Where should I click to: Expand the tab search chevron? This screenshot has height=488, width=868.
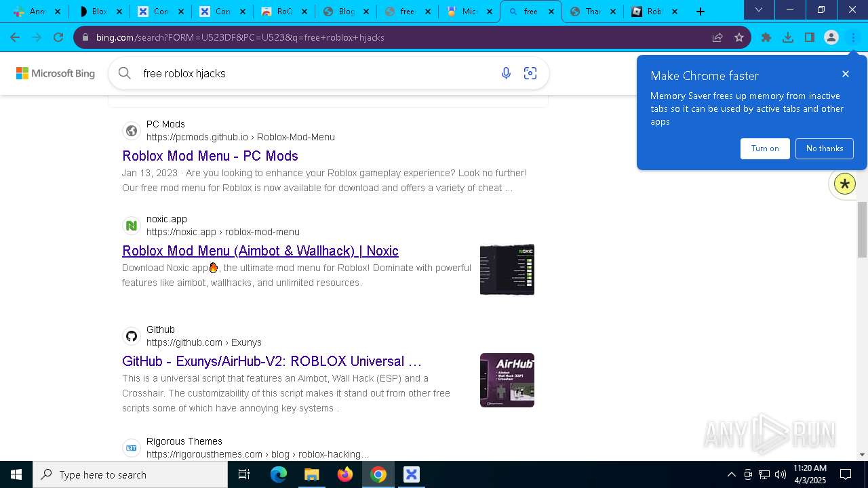759,10
